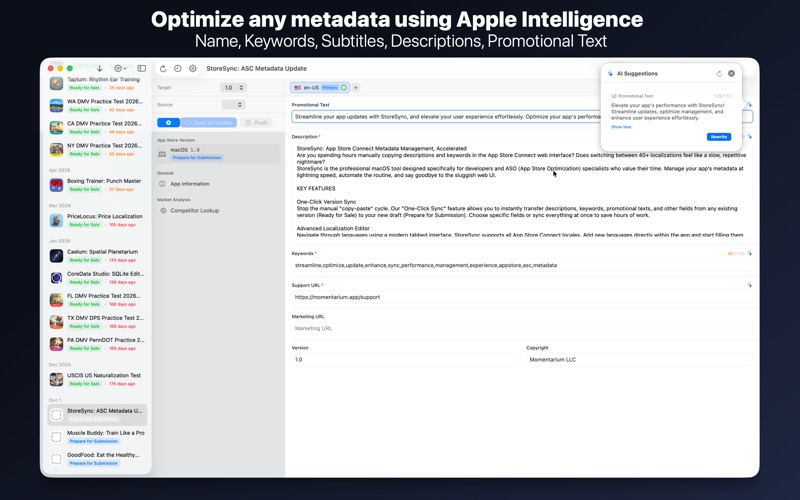Select GoodFood: Eat the Healthy app
Image resolution: width=800 pixels, height=500 pixels.
pyautogui.click(x=97, y=459)
